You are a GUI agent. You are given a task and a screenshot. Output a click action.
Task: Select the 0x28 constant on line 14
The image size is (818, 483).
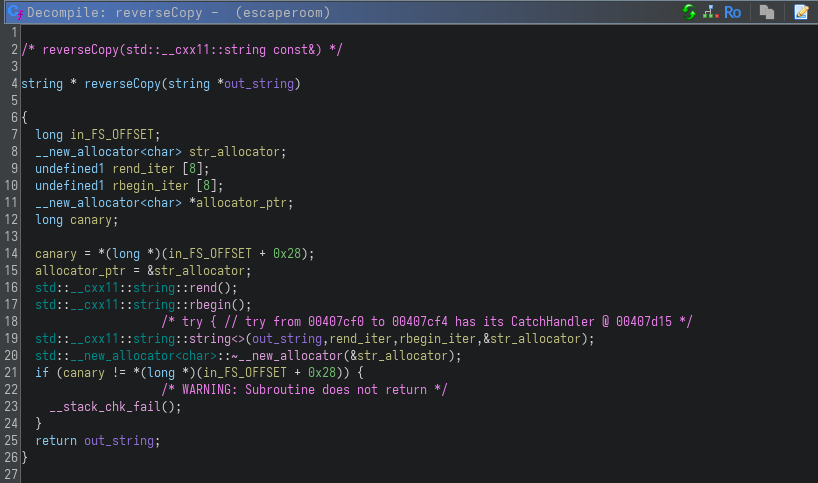287,253
